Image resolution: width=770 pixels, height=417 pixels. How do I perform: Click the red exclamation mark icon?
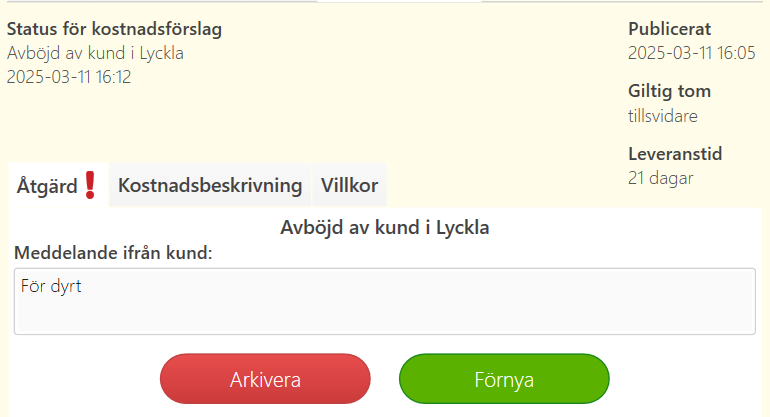point(90,185)
